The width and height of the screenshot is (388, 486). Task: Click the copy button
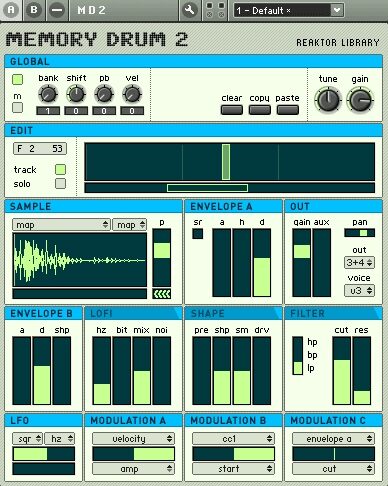click(x=260, y=110)
